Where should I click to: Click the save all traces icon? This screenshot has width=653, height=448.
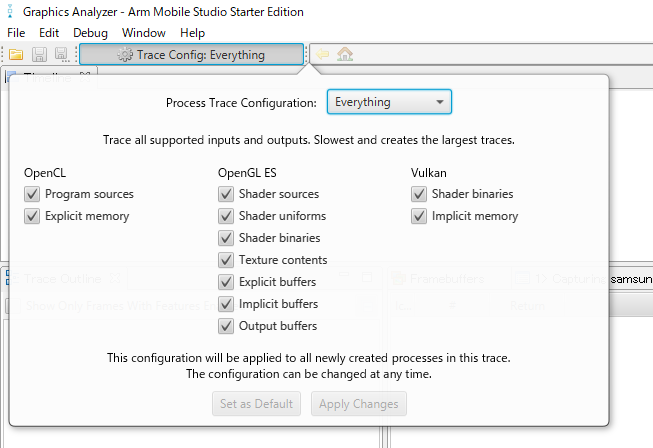coord(62,55)
